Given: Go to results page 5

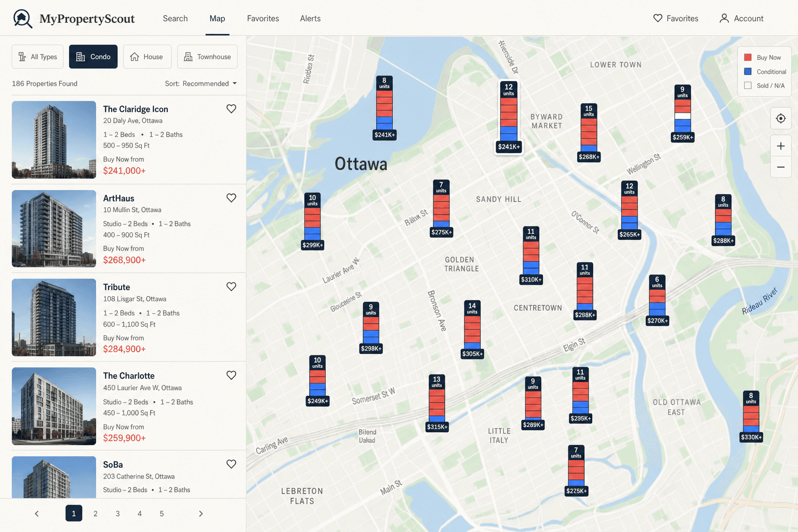Looking at the screenshot, I should coord(162,514).
